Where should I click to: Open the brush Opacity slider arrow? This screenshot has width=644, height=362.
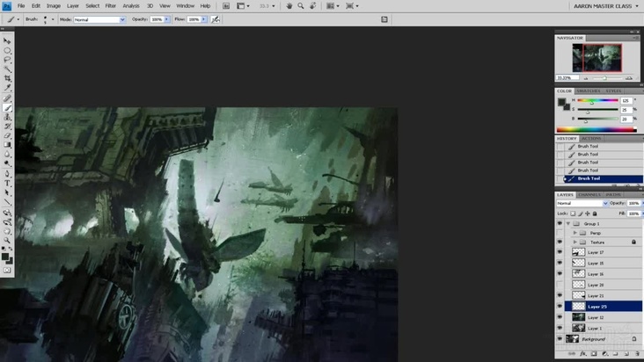[x=167, y=19]
